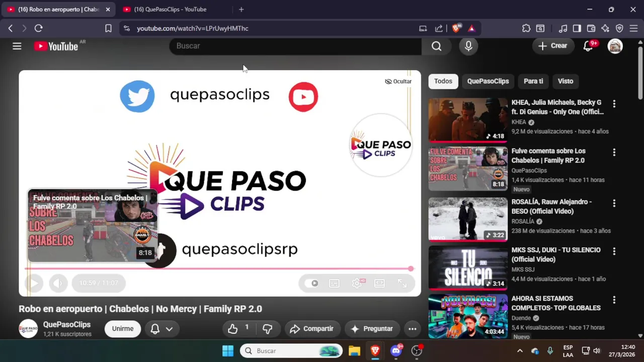The height and width of the screenshot is (362, 644).
Task: Open options for Fulve comenta sidebar video
Action: pyautogui.click(x=614, y=152)
